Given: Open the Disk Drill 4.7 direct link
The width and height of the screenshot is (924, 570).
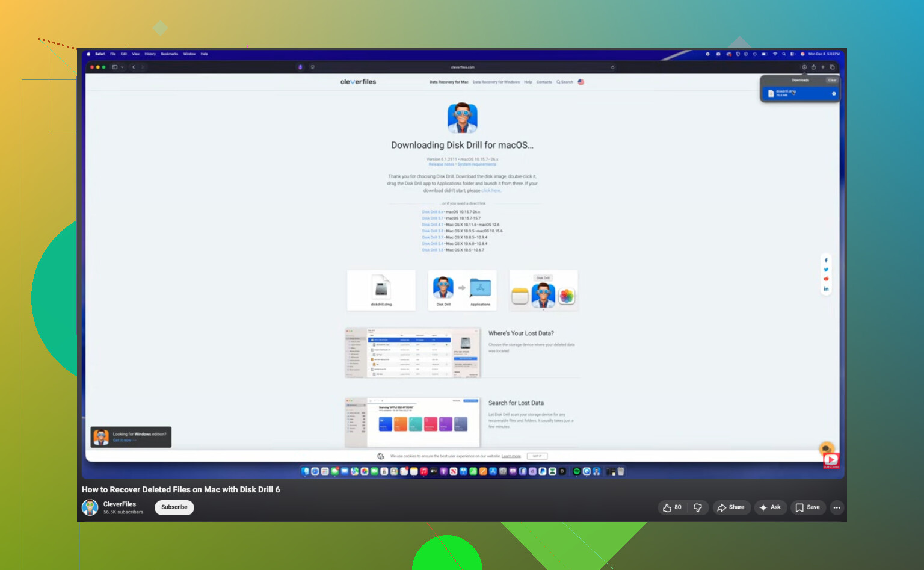Looking at the screenshot, I should tap(433, 225).
